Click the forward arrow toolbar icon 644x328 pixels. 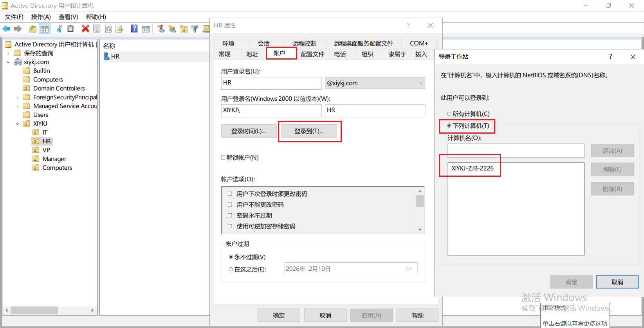tap(18, 29)
